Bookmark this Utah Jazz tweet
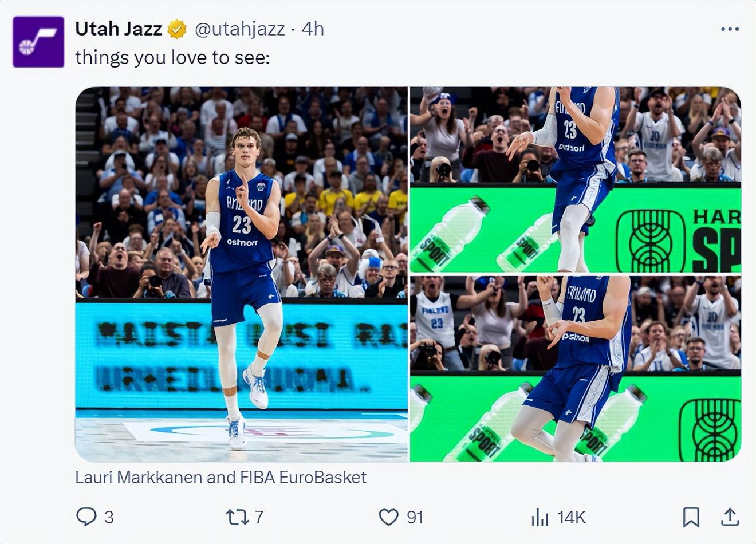 tap(691, 517)
